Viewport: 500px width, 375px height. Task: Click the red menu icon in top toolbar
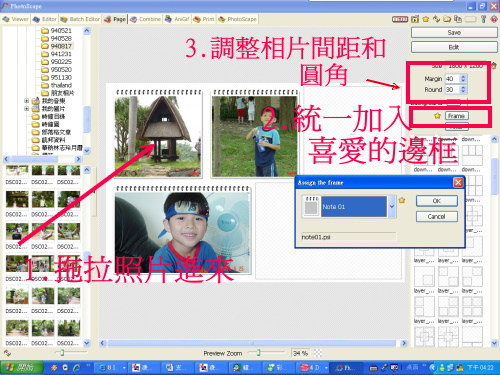pos(400,19)
